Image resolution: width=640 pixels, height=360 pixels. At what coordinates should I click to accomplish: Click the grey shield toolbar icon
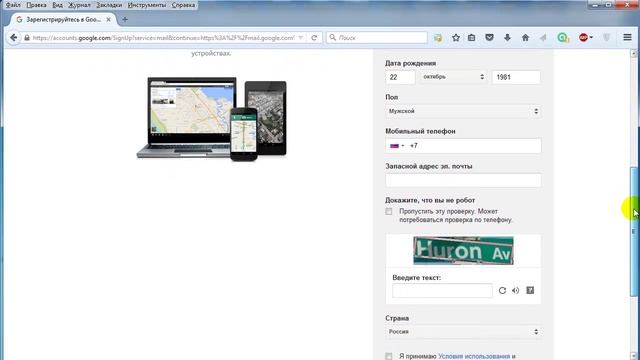[607, 38]
